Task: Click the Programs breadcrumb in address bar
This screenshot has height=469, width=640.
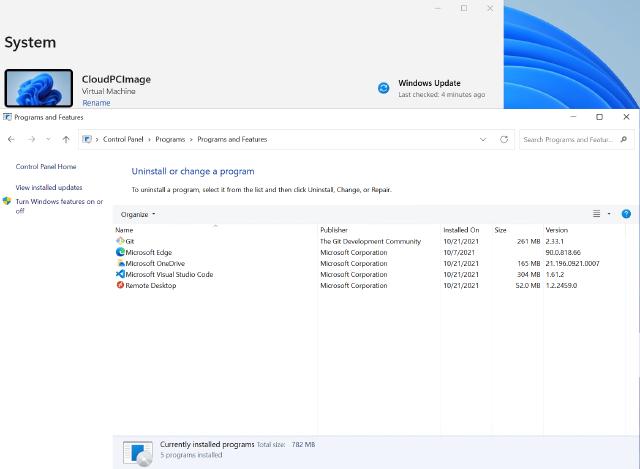Action: [170, 139]
